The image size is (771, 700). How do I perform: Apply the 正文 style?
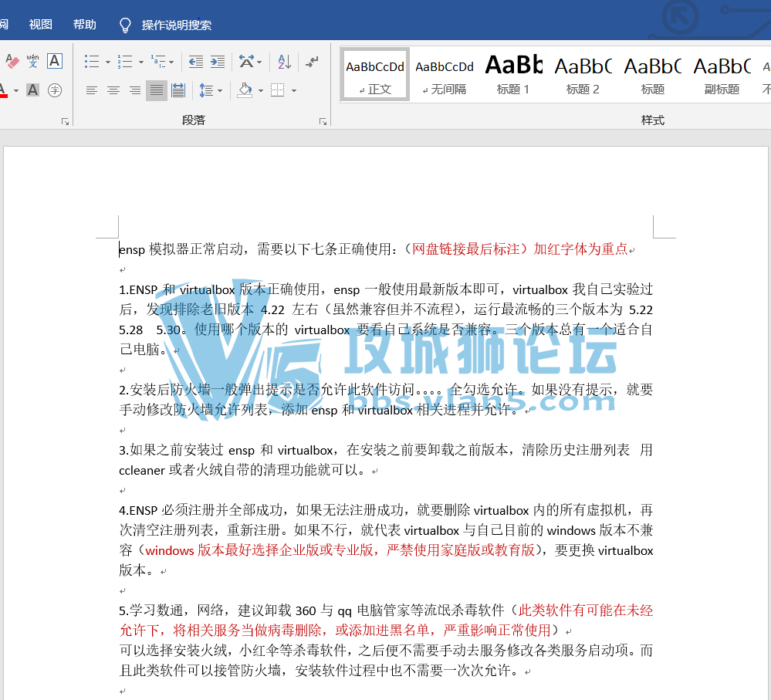374,75
